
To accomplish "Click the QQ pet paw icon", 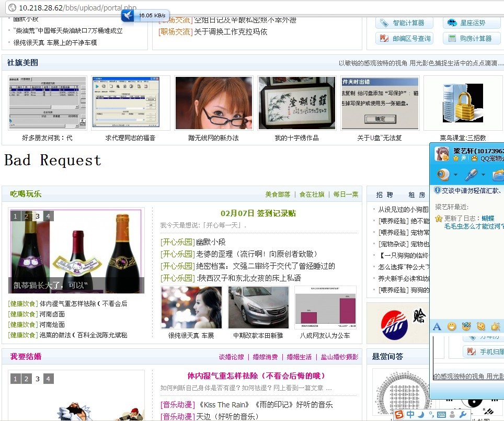I will click(474, 158).
